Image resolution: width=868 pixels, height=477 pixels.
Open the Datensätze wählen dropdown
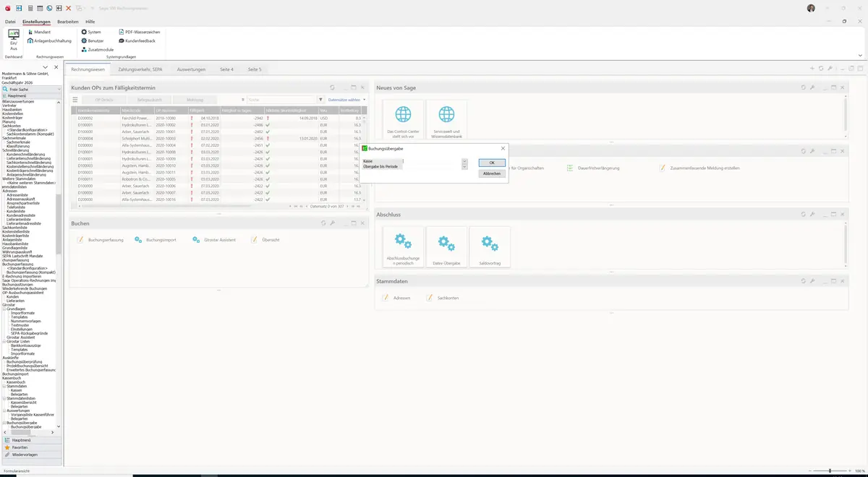pos(347,100)
